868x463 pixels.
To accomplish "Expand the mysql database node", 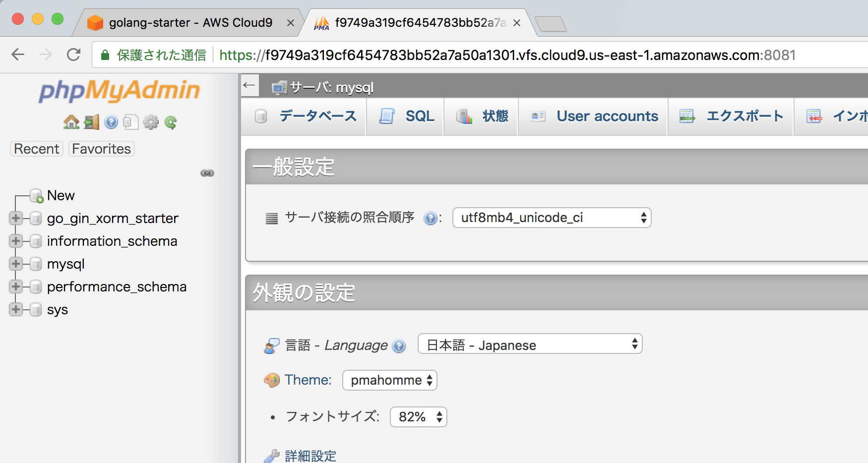I will (x=15, y=264).
